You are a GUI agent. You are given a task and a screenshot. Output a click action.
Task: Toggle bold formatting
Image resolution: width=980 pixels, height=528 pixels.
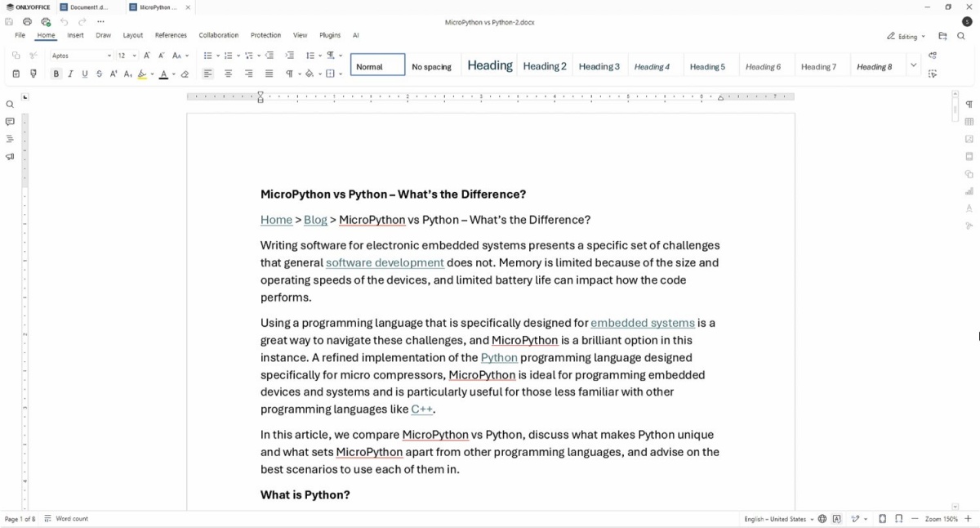pos(56,74)
